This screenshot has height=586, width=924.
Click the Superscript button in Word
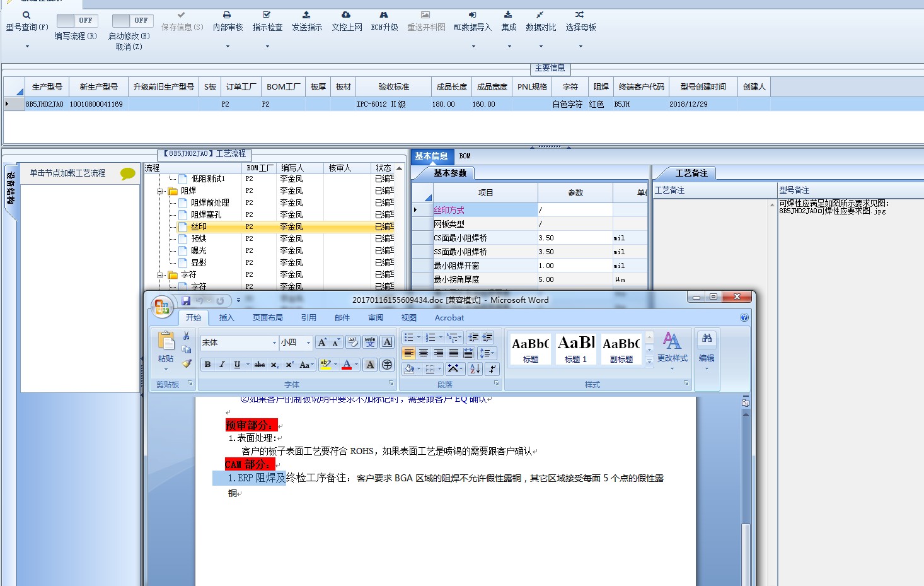coord(289,365)
